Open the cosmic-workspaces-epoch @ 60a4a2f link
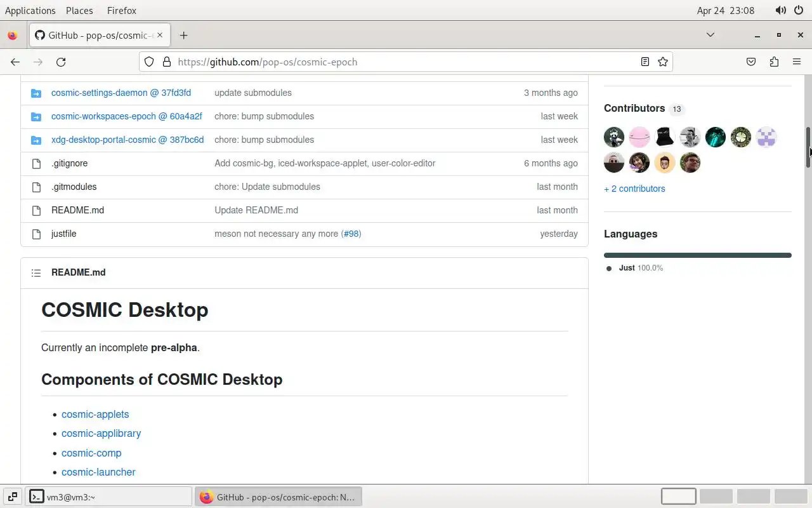 click(127, 116)
